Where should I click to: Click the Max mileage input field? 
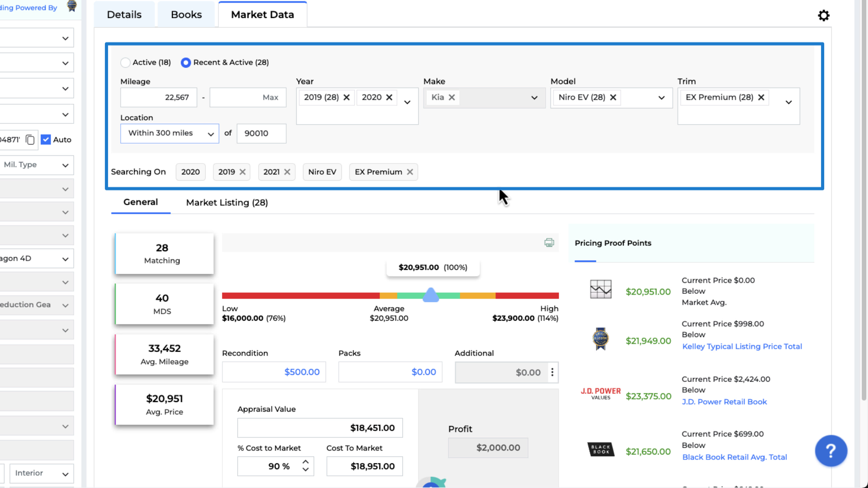248,97
